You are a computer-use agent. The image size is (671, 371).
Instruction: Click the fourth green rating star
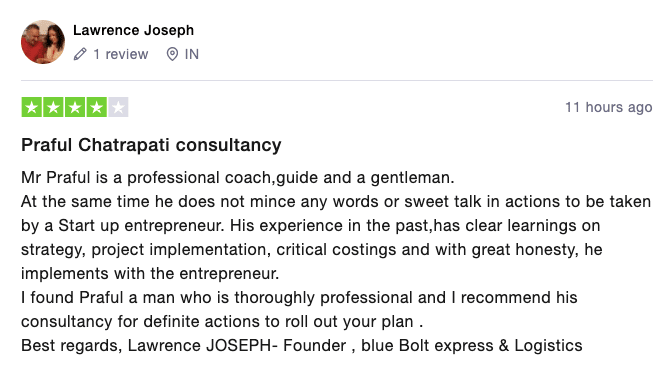[x=97, y=107]
